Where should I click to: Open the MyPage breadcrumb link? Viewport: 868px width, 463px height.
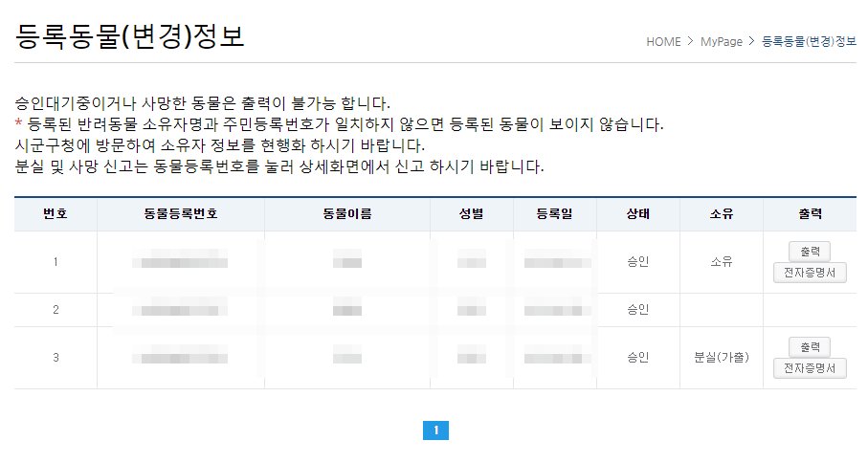[721, 42]
